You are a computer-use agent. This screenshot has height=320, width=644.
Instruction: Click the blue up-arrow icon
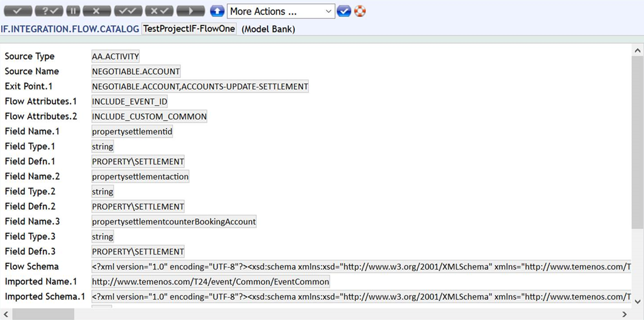click(x=217, y=11)
